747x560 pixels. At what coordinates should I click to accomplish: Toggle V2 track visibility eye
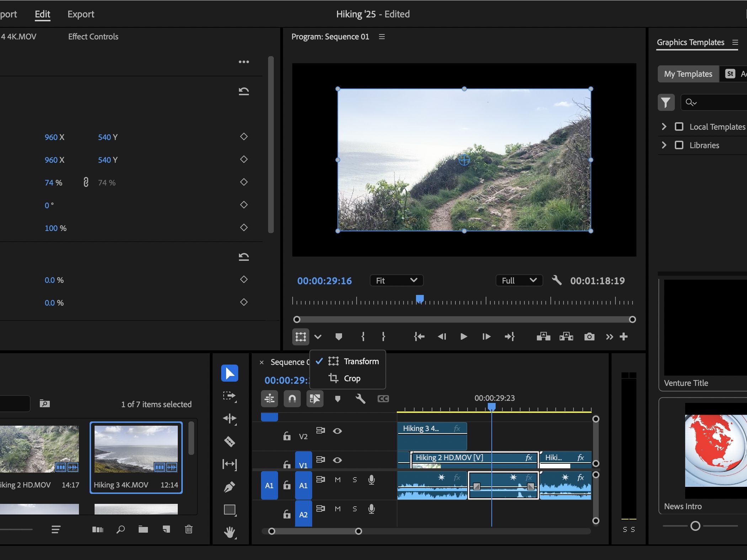337,431
